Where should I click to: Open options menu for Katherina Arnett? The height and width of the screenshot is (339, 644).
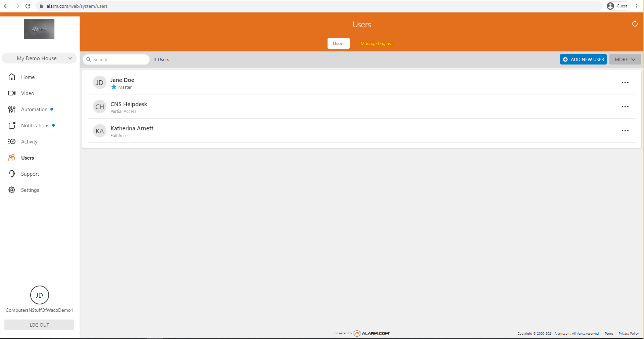point(625,131)
